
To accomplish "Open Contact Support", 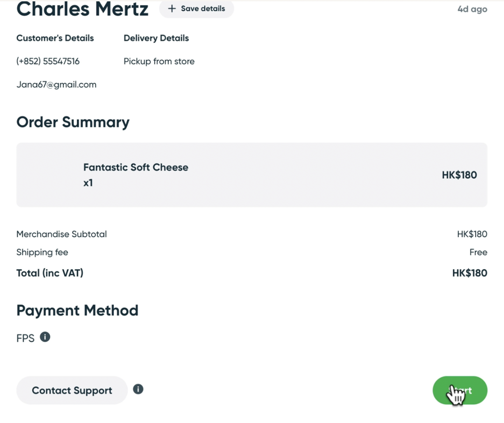I will tap(72, 390).
